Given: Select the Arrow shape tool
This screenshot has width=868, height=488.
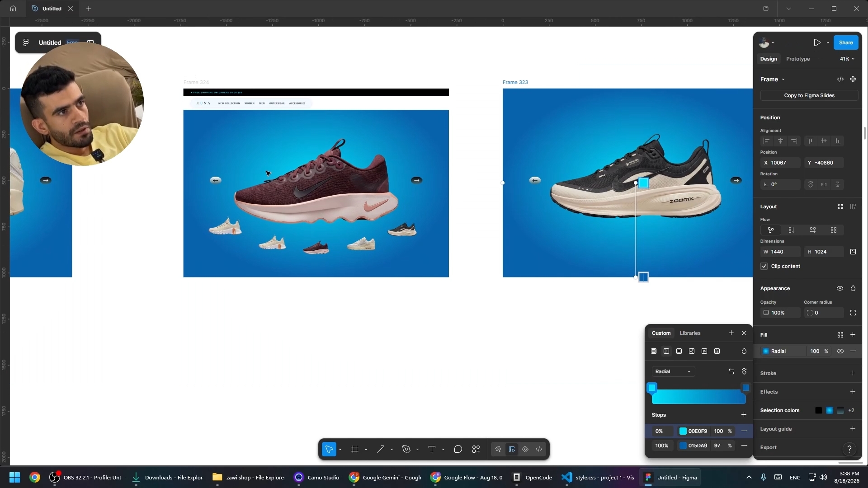Looking at the screenshot, I should (x=381, y=449).
